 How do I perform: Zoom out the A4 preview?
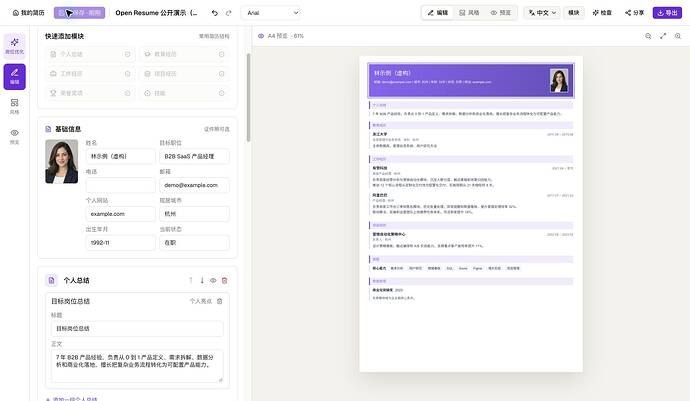648,36
